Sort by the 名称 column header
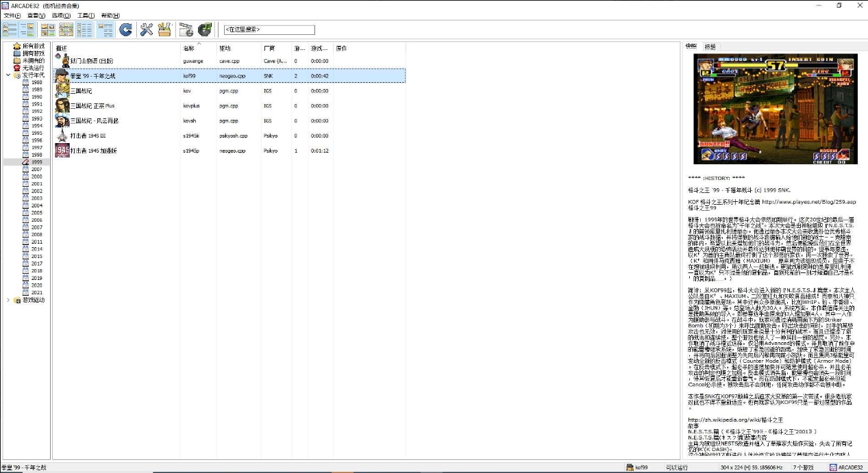Viewport: 868px width, 473px height. click(x=189, y=49)
